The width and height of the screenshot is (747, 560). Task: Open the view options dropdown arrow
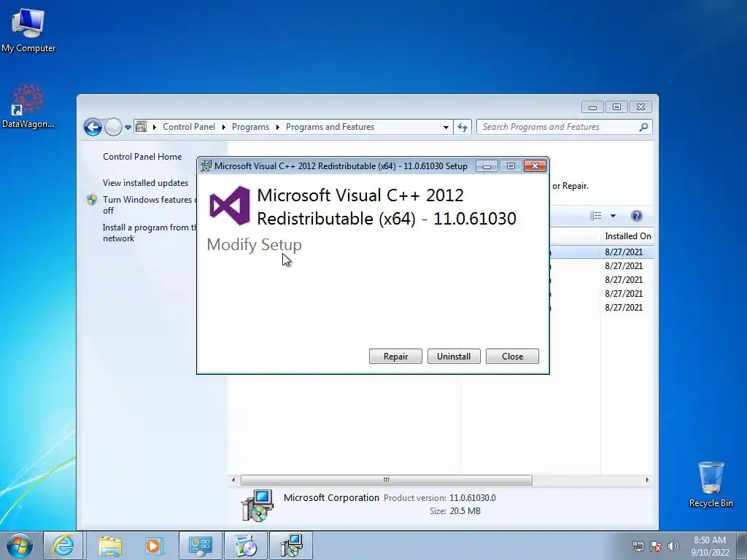(x=613, y=216)
